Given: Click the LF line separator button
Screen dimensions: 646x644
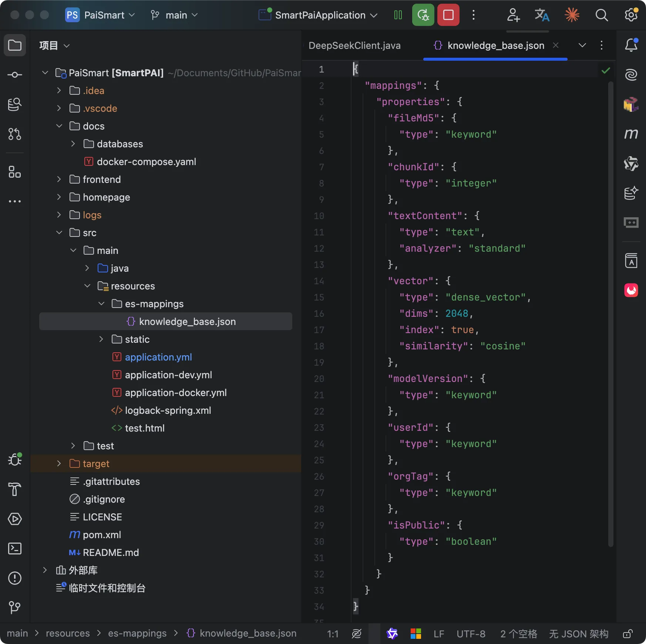Looking at the screenshot, I should 439,634.
